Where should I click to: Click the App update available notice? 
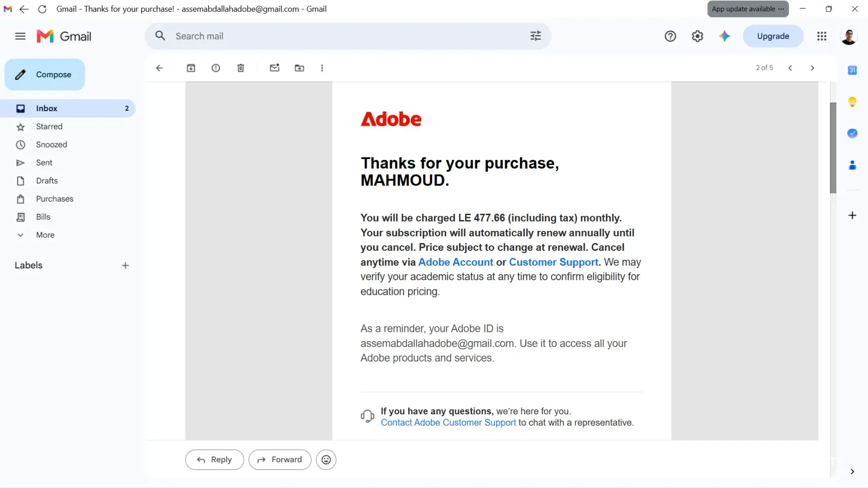(748, 9)
